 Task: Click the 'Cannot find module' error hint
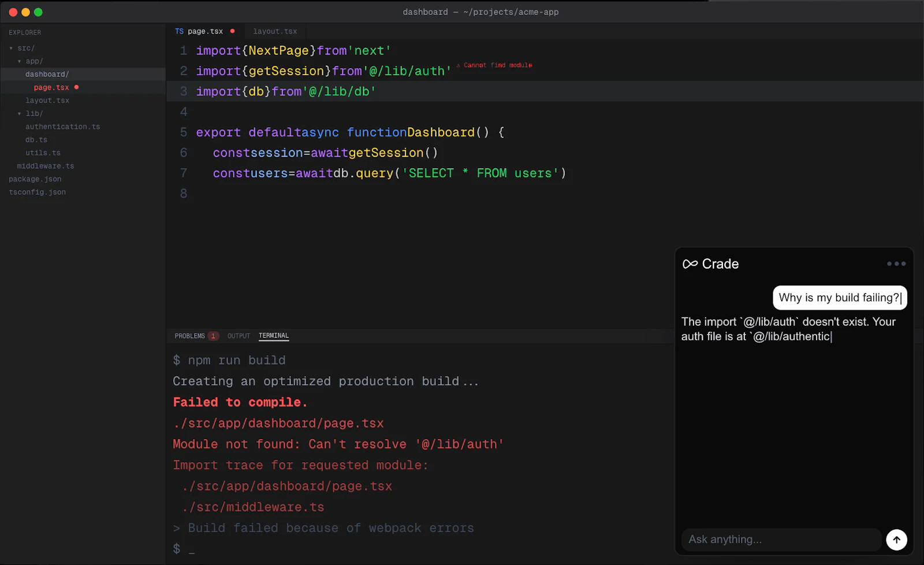(x=494, y=65)
